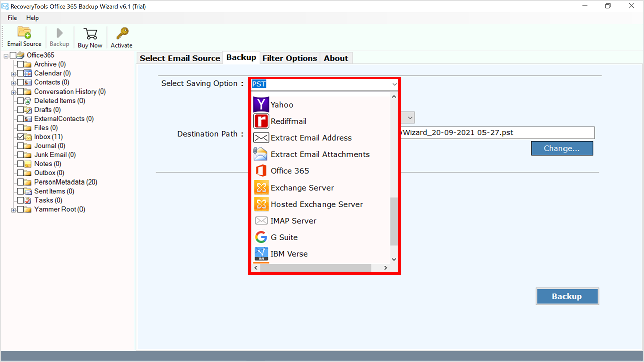Check the Calendar folder checkbox
Screen dimensions: 644x362
pyautogui.click(x=20, y=73)
